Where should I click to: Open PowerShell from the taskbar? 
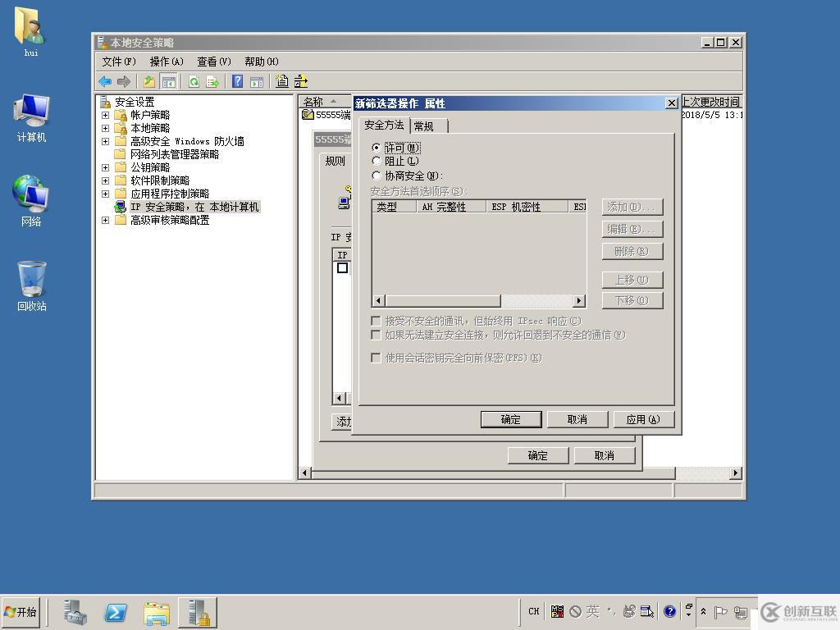[x=116, y=612]
